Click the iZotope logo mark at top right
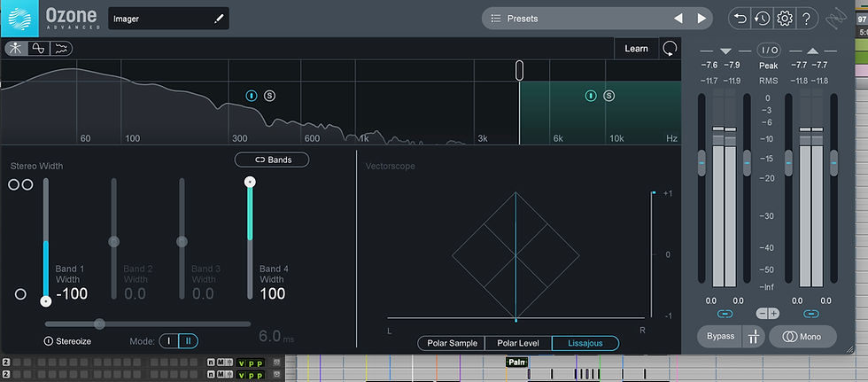868x382 pixels. (x=834, y=19)
